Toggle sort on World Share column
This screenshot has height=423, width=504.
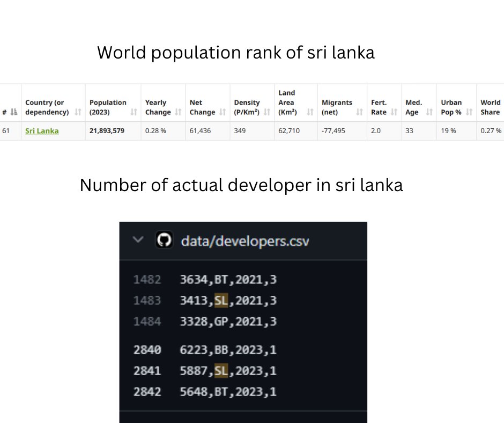[491, 107]
